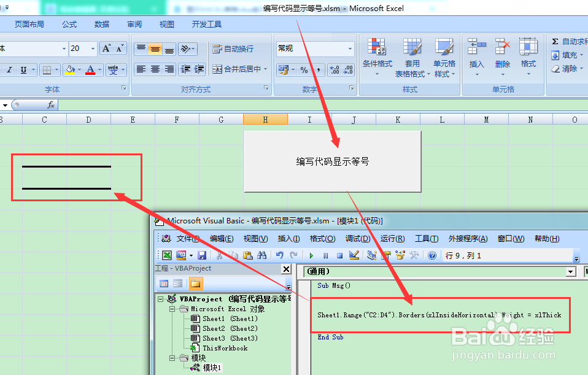Increase font size with the large A icon

[107, 48]
